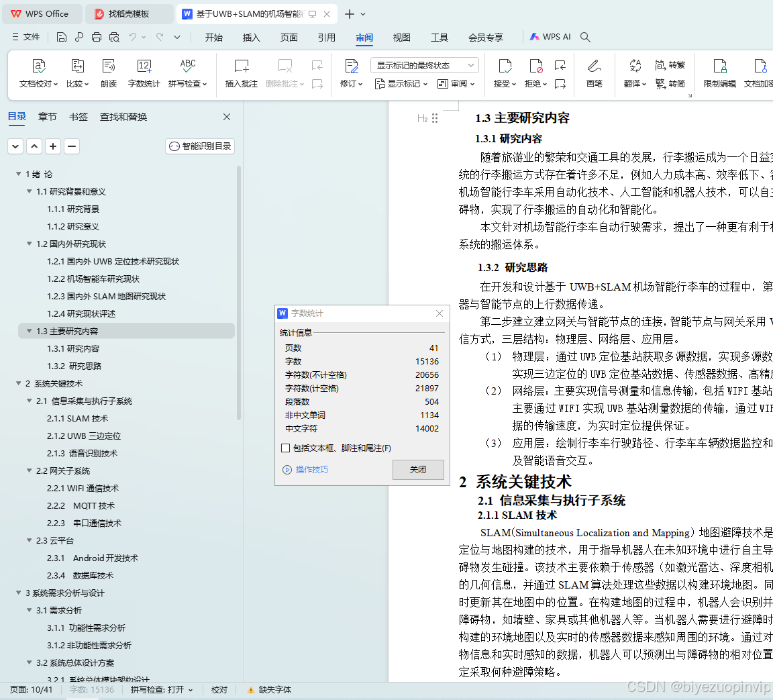Open the 显示标记 dropdown
This screenshot has height=700, width=773.
401,84
